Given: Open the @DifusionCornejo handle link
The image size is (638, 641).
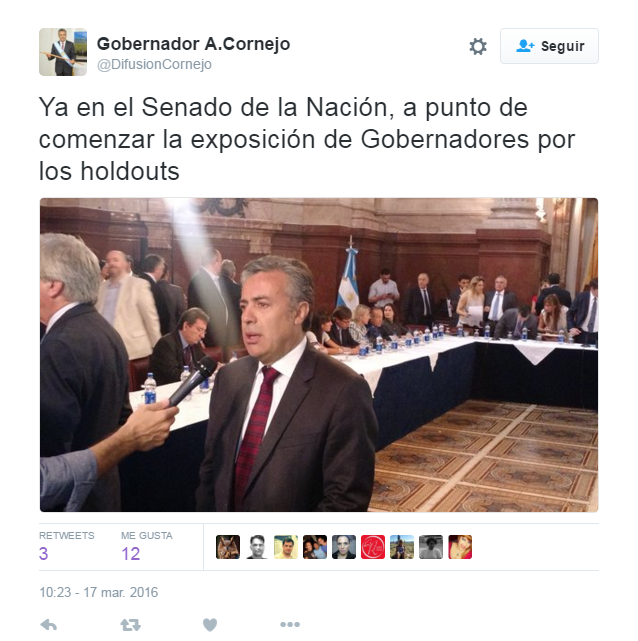Looking at the screenshot, I should click(x=154, y=64).
